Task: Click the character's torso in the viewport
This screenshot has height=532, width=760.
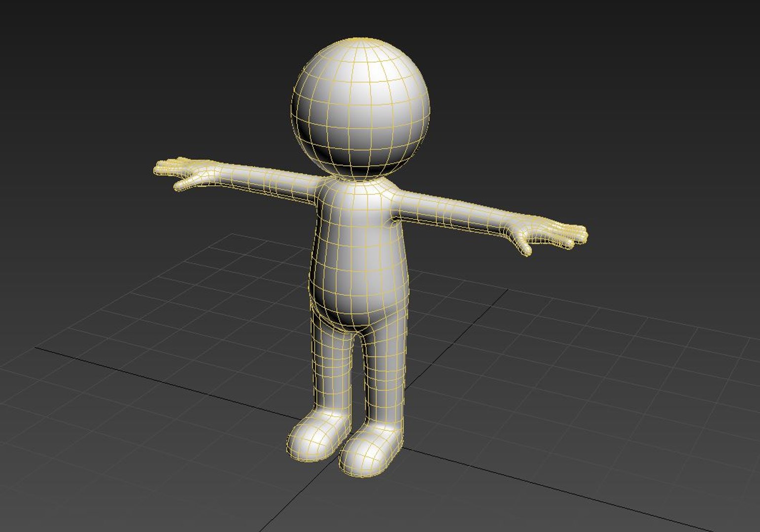Action: pos(360,254)
